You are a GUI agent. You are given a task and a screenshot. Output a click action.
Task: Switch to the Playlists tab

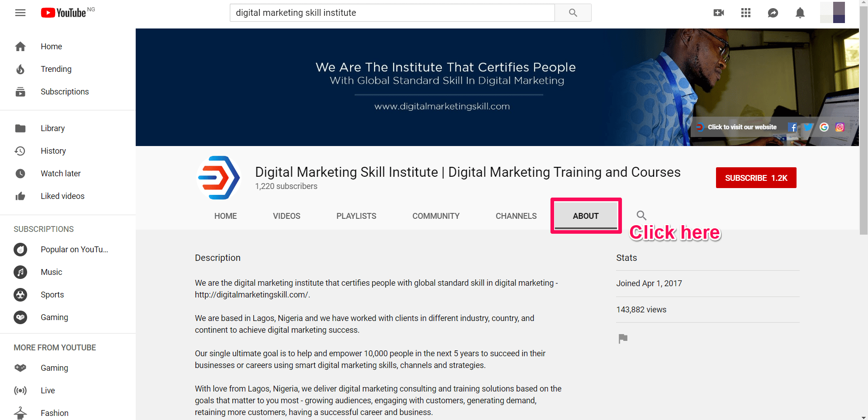[x=356, y=216]
